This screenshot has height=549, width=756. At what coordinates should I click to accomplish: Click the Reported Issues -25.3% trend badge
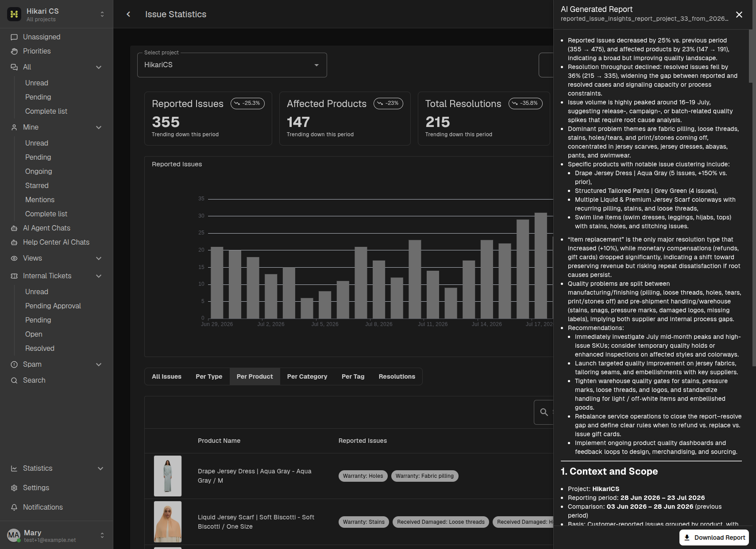[x=248, y=104]
